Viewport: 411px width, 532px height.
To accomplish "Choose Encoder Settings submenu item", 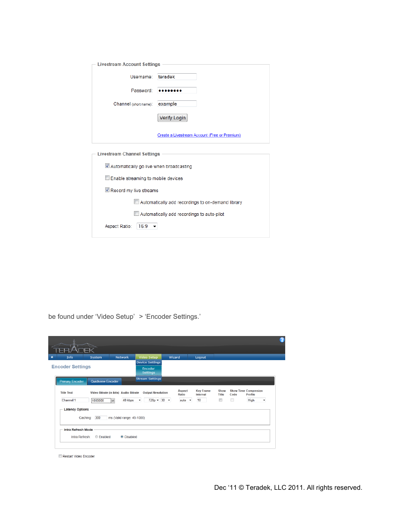I will pos(149,370).
